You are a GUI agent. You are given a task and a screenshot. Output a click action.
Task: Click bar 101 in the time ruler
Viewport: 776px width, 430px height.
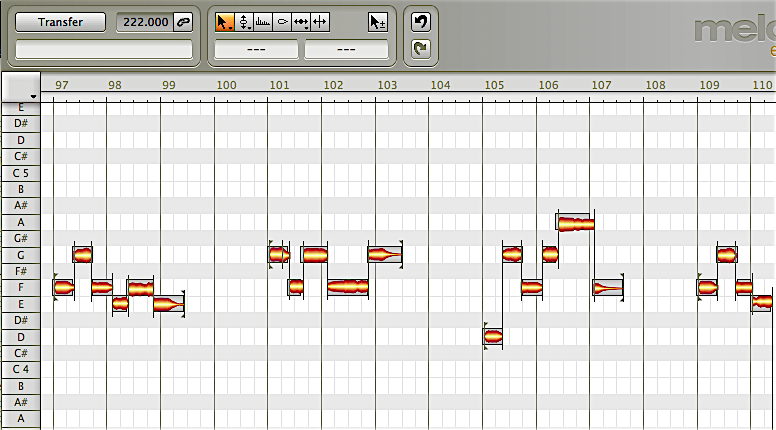tap(279, 85)
